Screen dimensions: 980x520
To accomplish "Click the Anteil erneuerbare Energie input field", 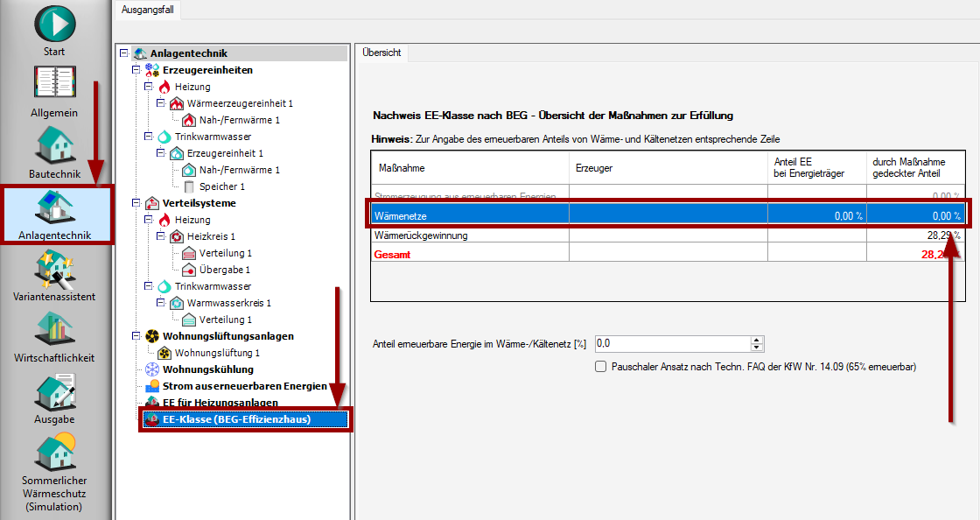I will (671, 344).
